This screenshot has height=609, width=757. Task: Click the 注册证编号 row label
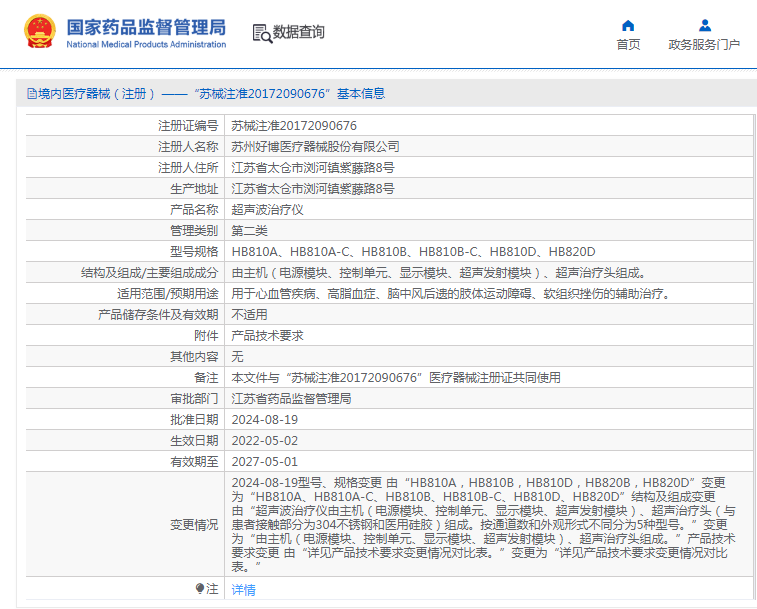188,126
